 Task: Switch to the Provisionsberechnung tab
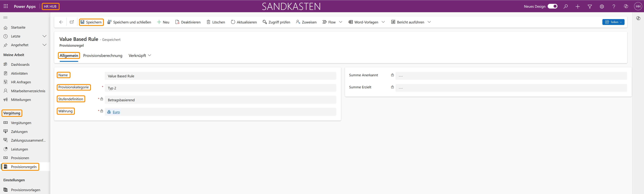click(103, 56)
